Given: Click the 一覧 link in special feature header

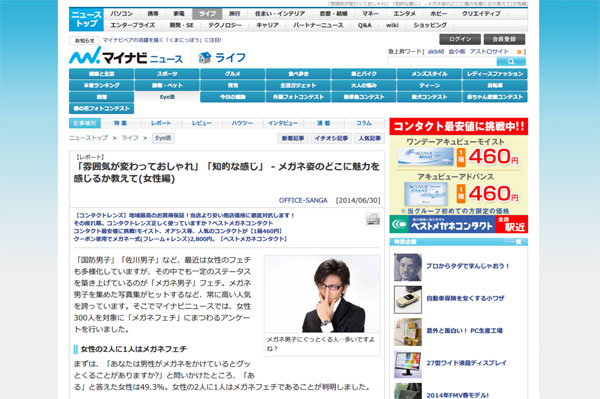Looking at the screenshot, I should (x=515, y=242).
